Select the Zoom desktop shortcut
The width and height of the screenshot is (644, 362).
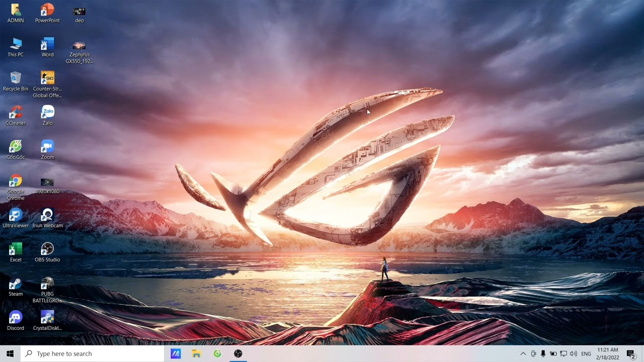[x=47, y=150]
